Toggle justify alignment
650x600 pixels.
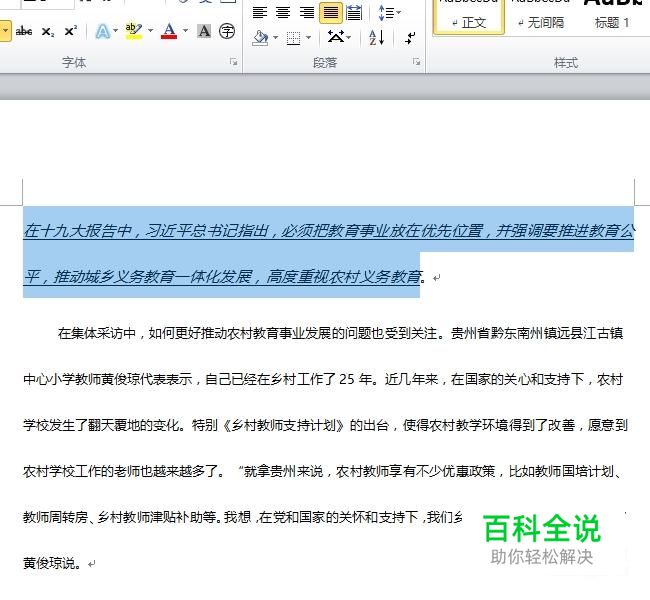coord(330,12)
